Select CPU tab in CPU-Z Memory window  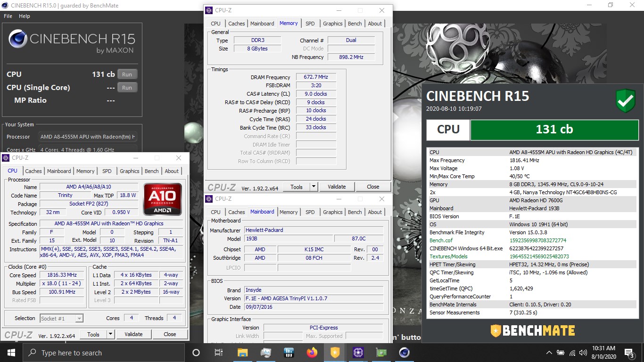[x=215, y=24]
